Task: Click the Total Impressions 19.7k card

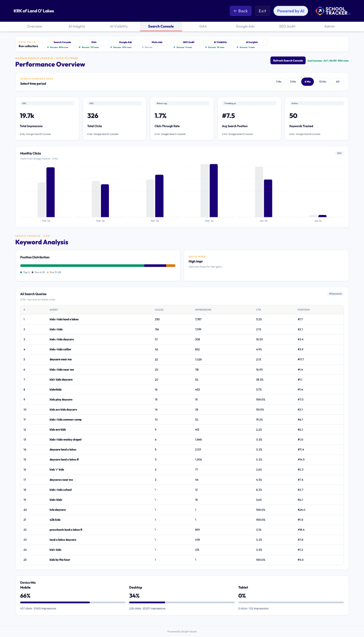Action: (x=47, y=119)
